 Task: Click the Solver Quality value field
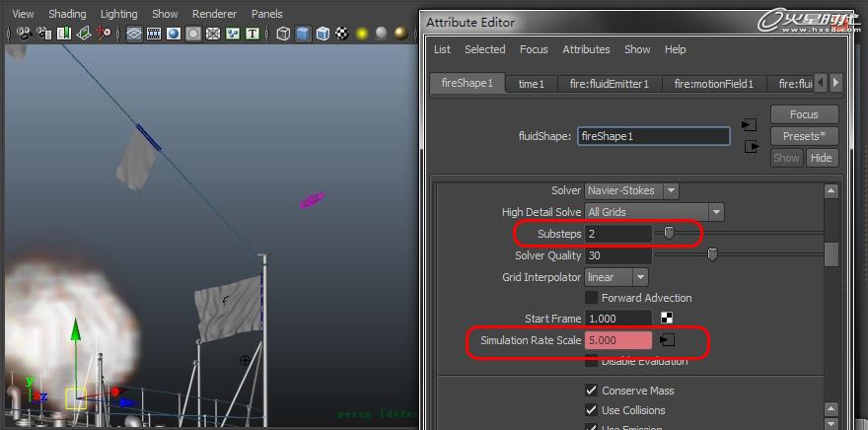(x=618, y=255)
